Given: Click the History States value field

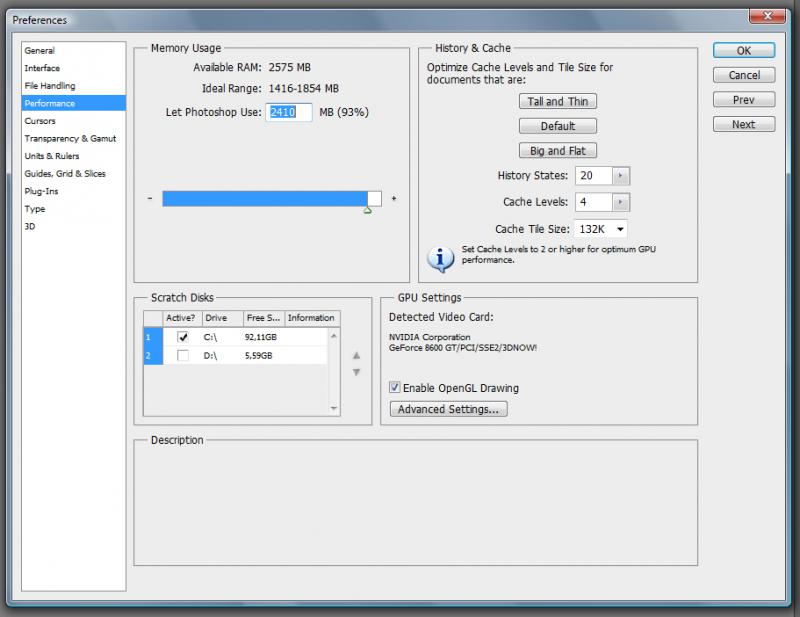Looking at the screenshot, I should point(593,176).
